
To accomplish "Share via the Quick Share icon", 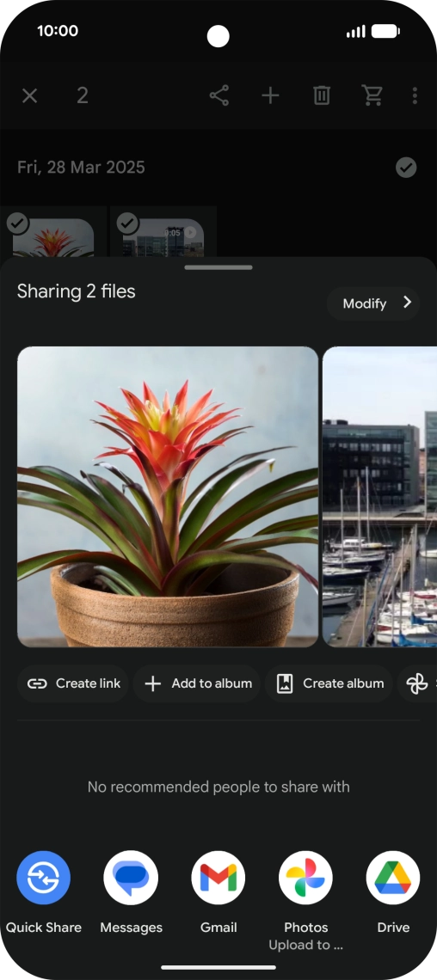I will click(43, 878).
